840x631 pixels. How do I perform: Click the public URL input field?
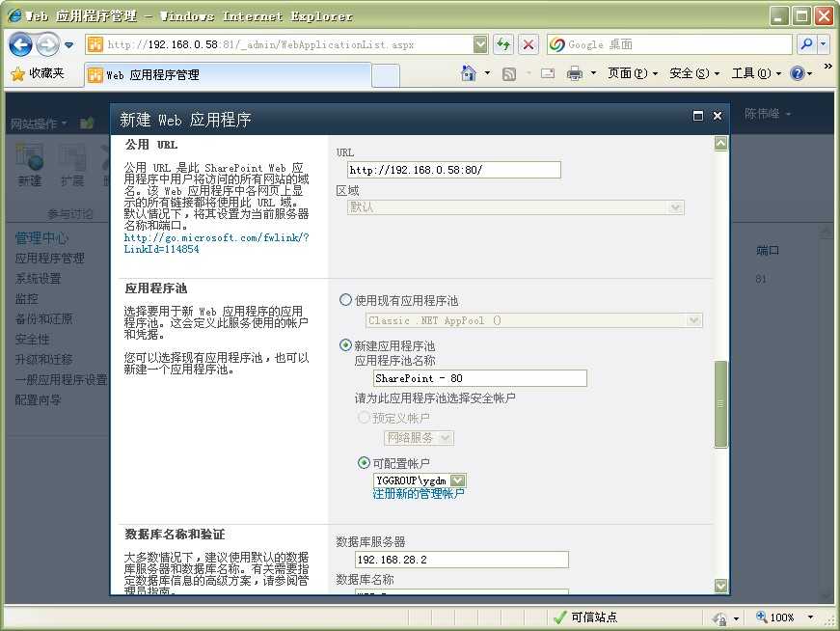[x=453, y=170]
